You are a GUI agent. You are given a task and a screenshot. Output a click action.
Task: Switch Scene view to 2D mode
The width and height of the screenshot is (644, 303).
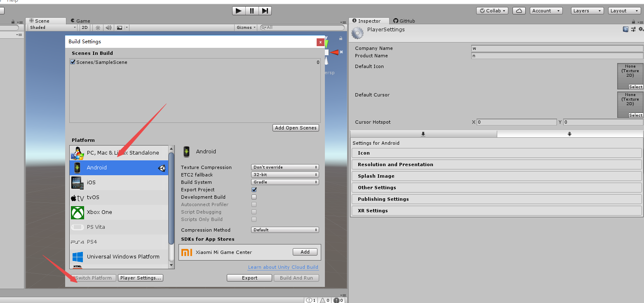(x=85, y=28)
